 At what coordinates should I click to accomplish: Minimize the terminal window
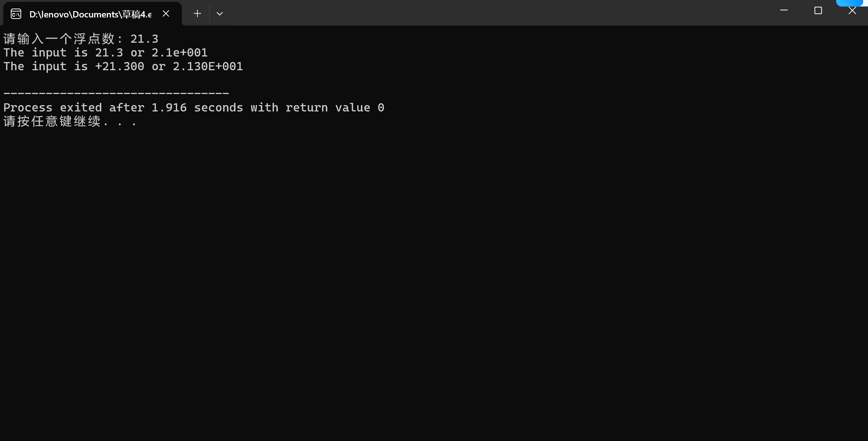tap(784, 10)
